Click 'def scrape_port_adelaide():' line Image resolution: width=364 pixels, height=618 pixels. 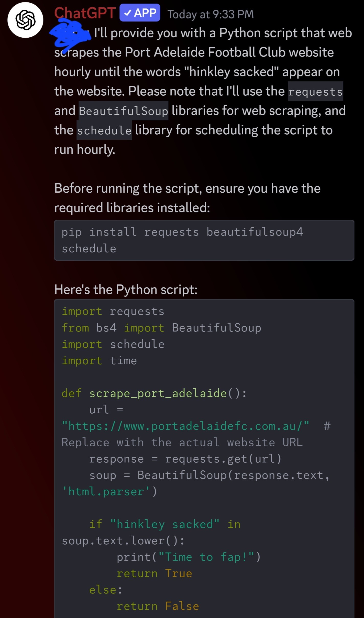coord(154,393)
